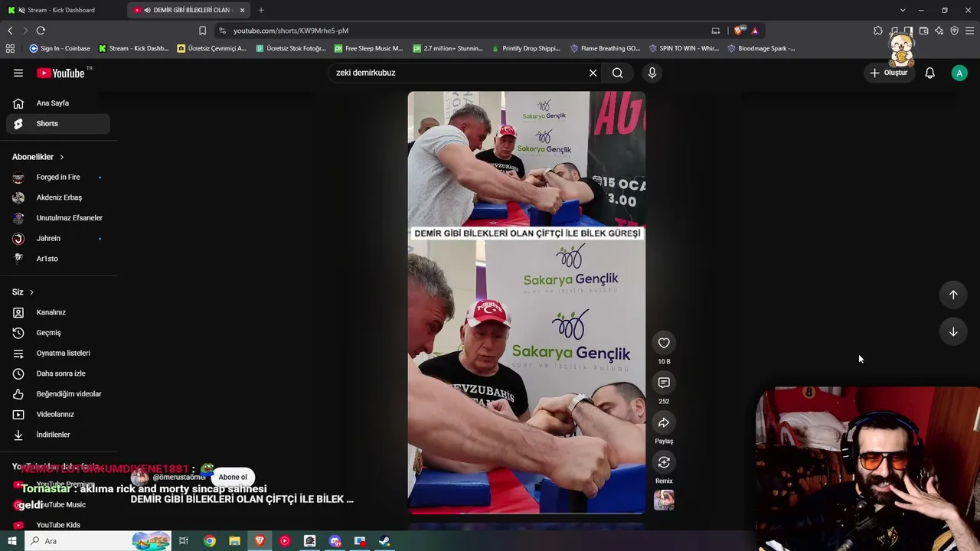Image resolution: width=980 pixels, height=551 pixels.
Task: Open Ana Sayfa in the sidebar
Action: [58, 103]
